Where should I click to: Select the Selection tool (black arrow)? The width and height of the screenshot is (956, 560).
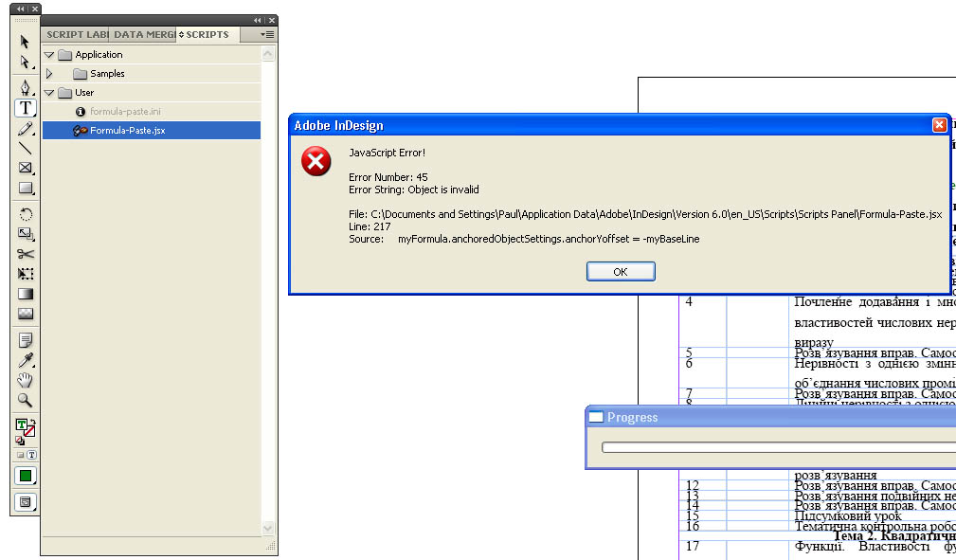(x=25, y=42)
